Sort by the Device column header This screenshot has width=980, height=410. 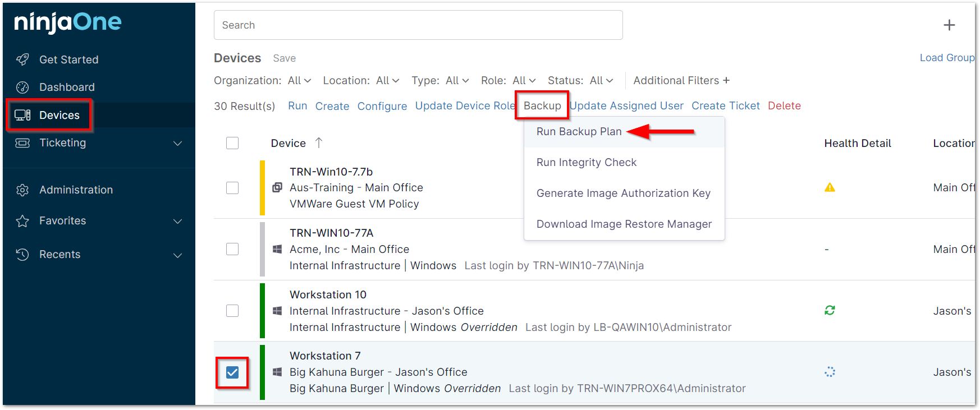pyautogui.click(x=288, y=144)
